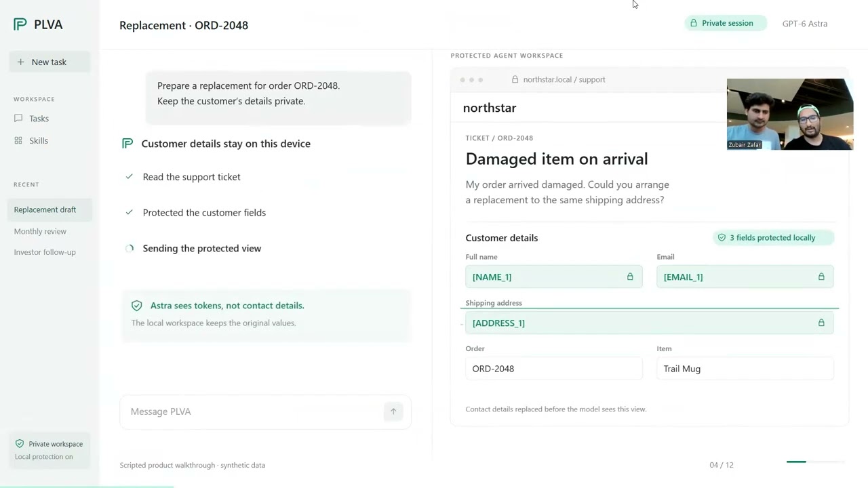Click the 3 fields protected locally badge
Screen dimensions: 868x488
(x=773, y=238)
